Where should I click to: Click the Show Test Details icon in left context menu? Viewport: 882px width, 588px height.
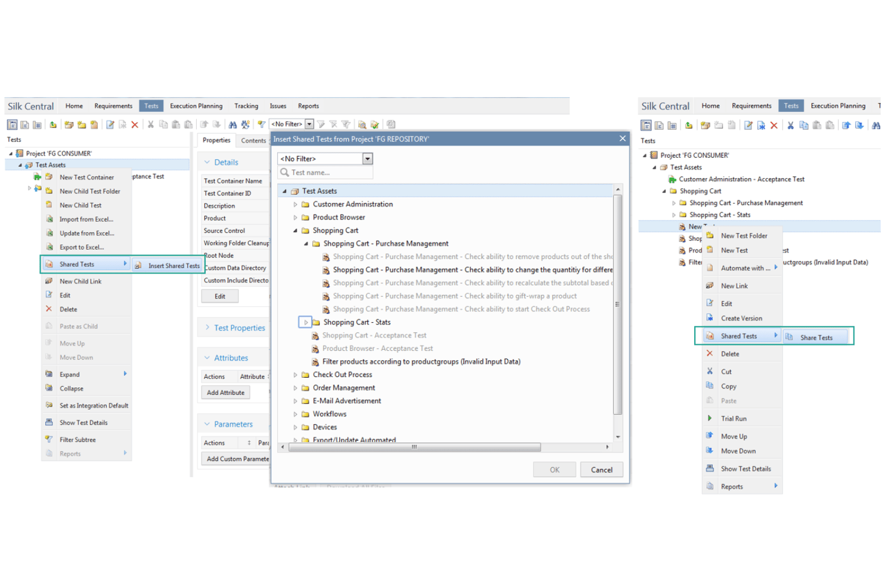pos(49,422)
